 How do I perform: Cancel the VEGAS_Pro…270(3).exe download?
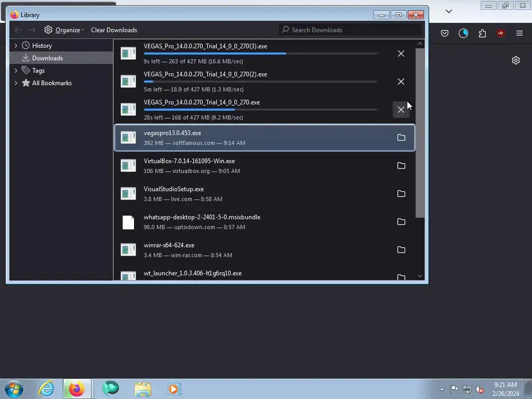401,54
